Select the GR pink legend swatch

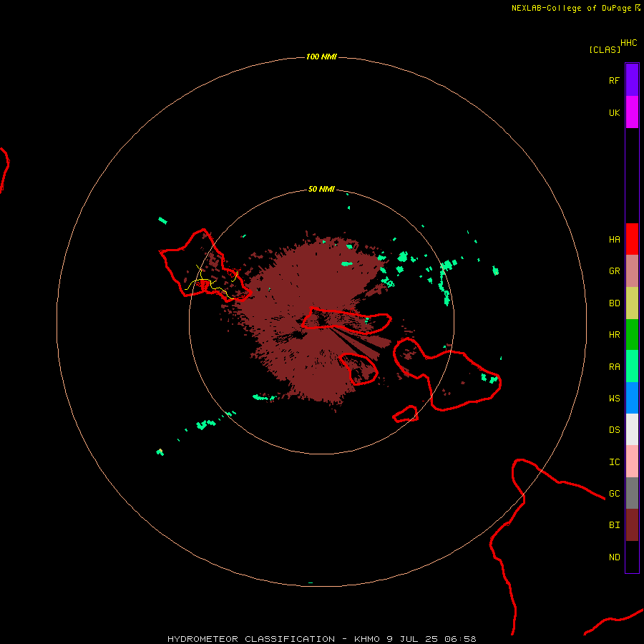[x=632, y=271]
